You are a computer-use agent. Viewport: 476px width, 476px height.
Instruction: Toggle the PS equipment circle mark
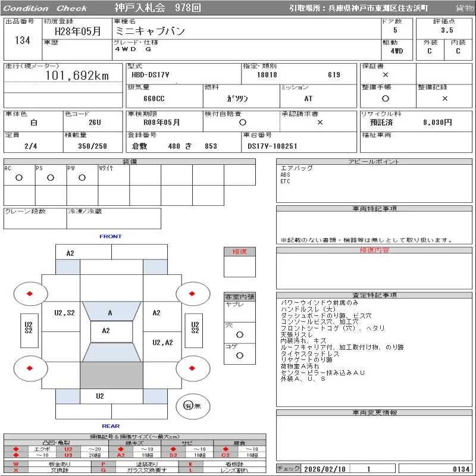coord(51,177)
